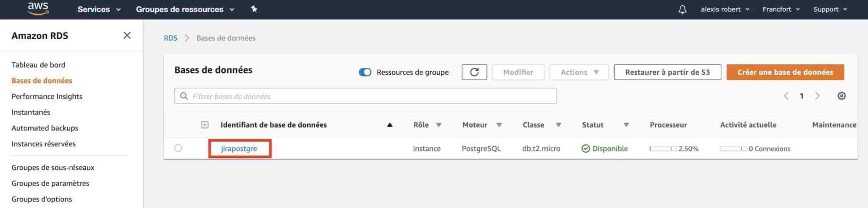Select the jirapostgre row radio button
The height and width of the screenshot is (208, 868).
tap(178, 148)
